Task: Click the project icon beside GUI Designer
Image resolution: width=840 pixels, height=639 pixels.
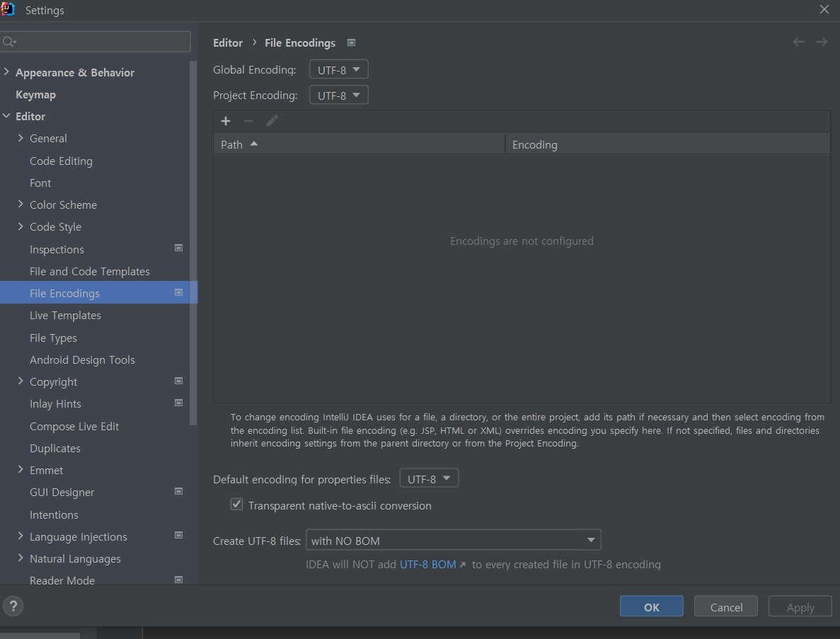Action: [x=179, y=491]
